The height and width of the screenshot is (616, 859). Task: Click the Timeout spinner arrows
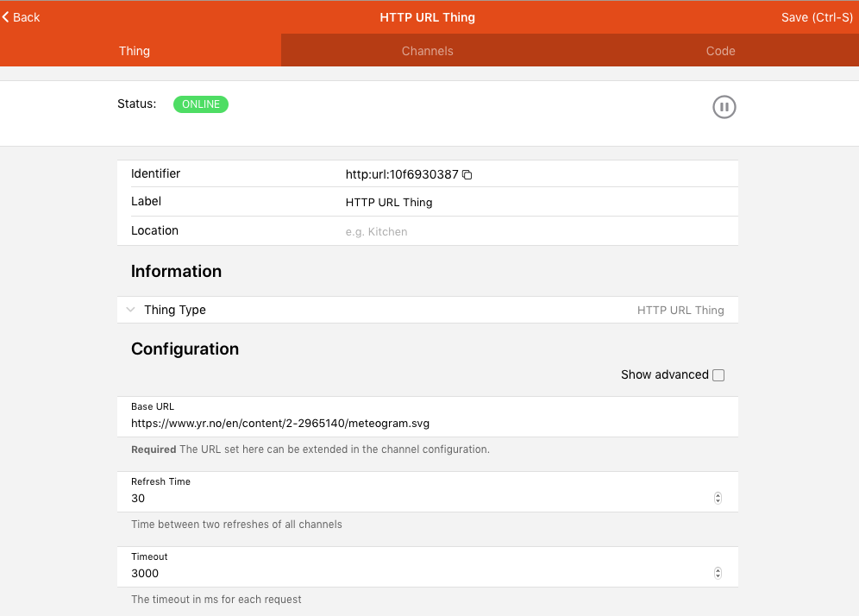coord(718,574)
